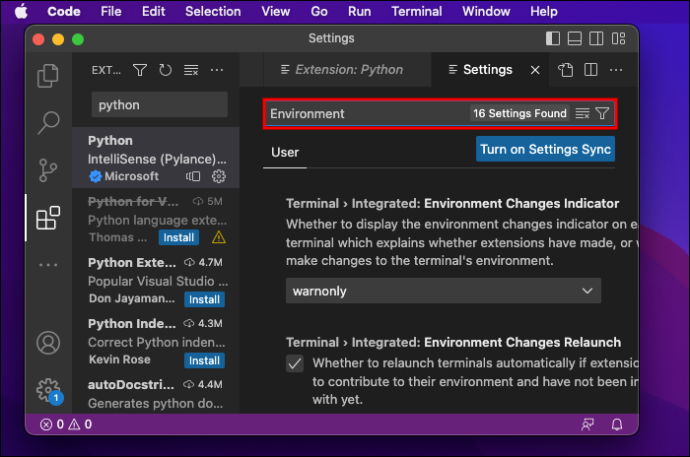
Task: Toggle the bottom panel layout icon
Action: (x=575, y=39)
